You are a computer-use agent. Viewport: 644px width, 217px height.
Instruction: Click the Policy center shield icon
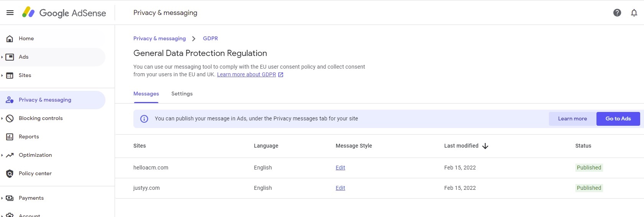pyautogui.click(x=10, y=173)
